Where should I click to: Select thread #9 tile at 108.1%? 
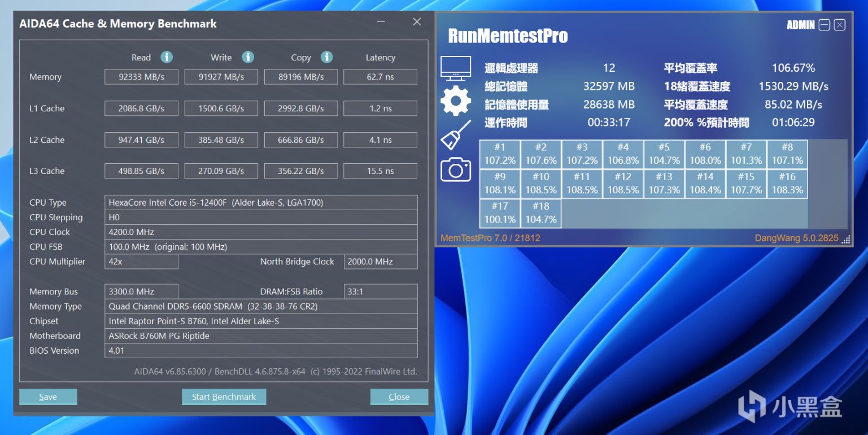pyautogui.click(x=500, y=184)
